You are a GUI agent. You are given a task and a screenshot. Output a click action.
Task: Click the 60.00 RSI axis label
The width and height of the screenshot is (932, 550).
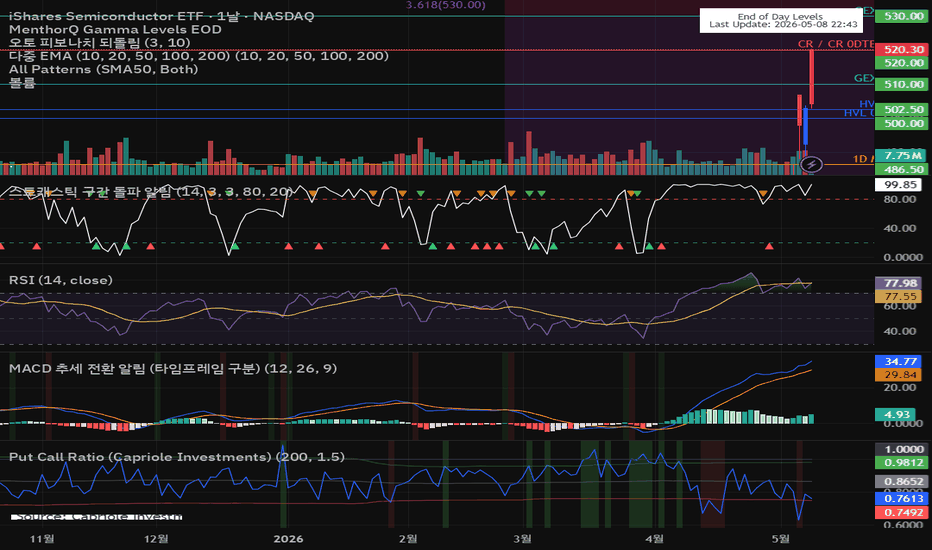tap(899, 306)
